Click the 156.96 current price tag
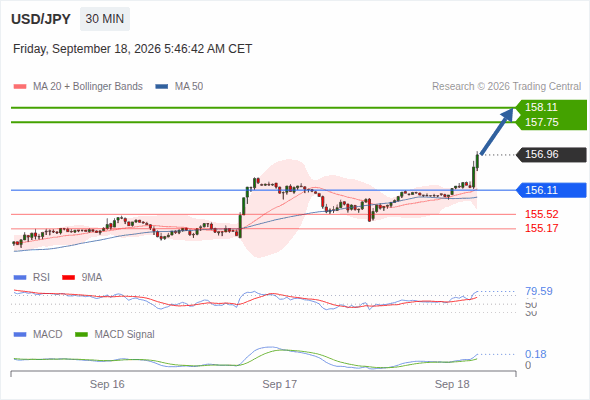 click(552, 155)
